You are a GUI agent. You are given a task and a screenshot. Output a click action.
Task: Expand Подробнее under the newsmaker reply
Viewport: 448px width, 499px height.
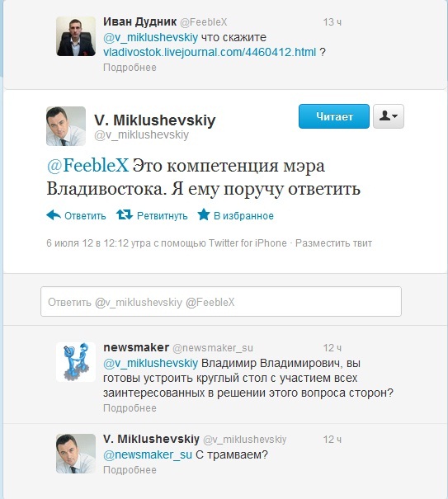coord(130,408)
